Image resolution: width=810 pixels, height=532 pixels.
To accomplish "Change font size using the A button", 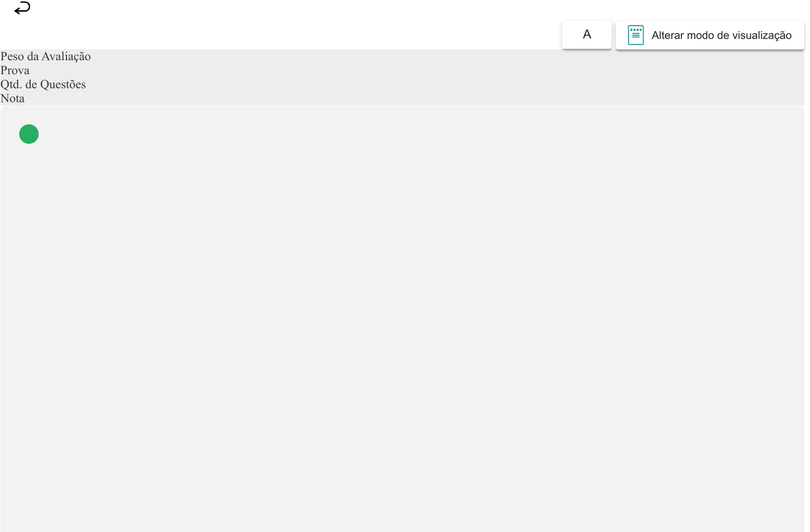I will click(x=587, y=35).
